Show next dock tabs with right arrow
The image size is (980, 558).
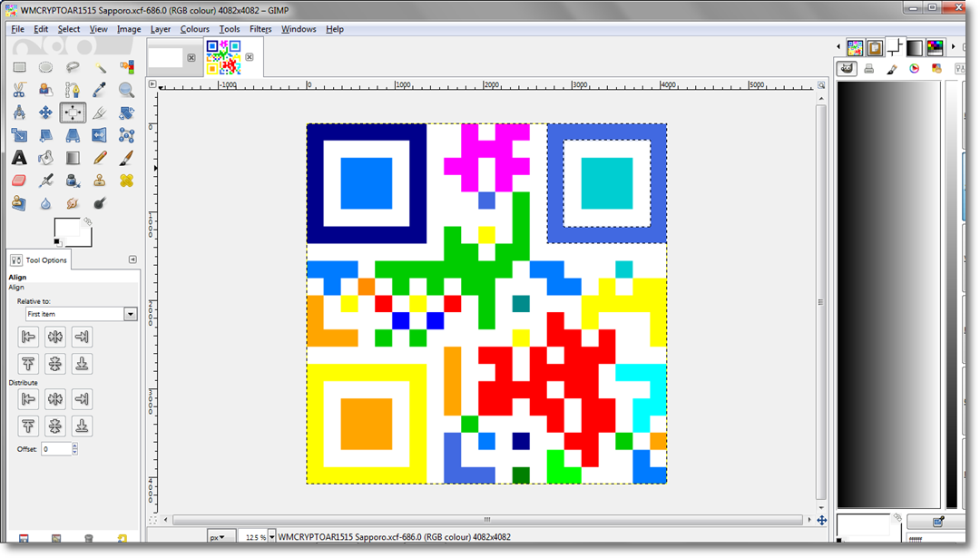point(953,47)
